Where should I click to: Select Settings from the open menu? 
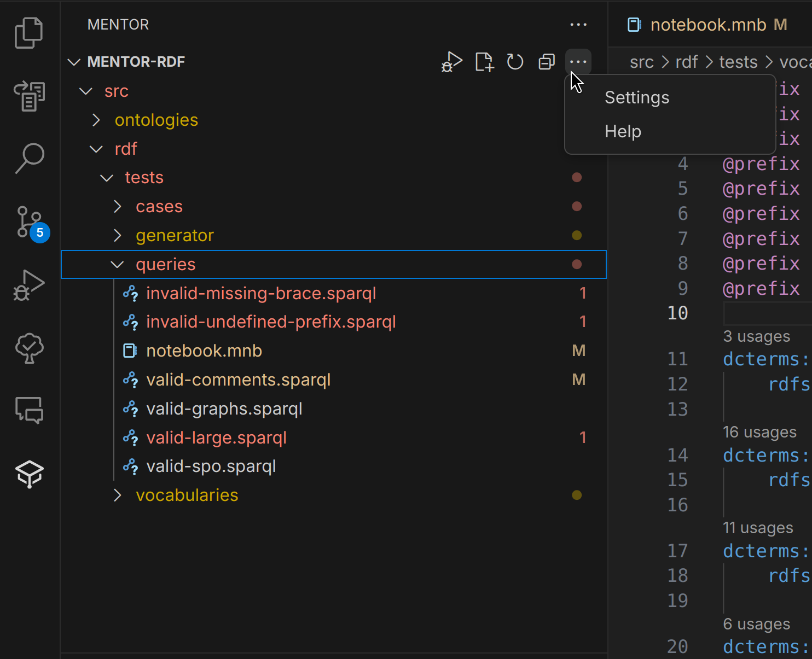click(x=636, y=97)
